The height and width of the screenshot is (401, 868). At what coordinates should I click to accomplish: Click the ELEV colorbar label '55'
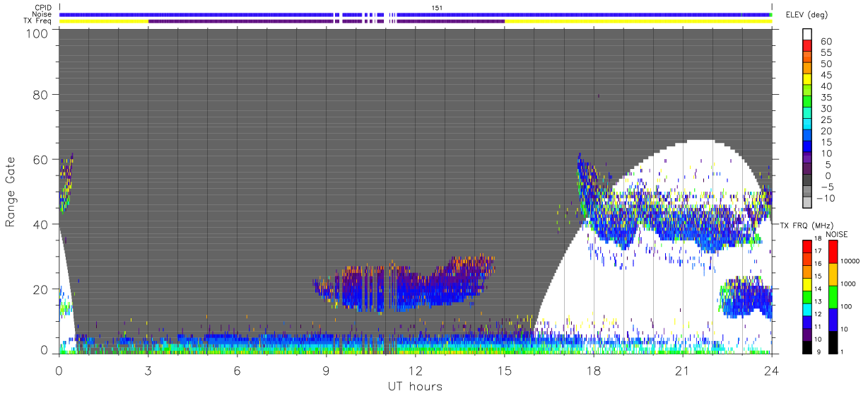coord(825,53)
